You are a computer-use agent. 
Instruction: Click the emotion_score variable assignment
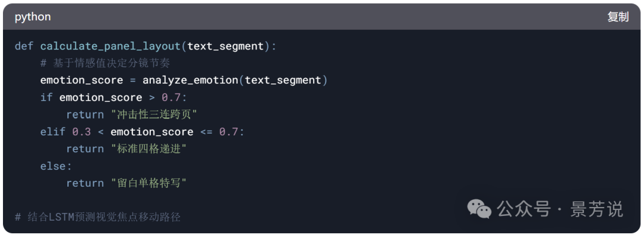click(x=82, y=80)
